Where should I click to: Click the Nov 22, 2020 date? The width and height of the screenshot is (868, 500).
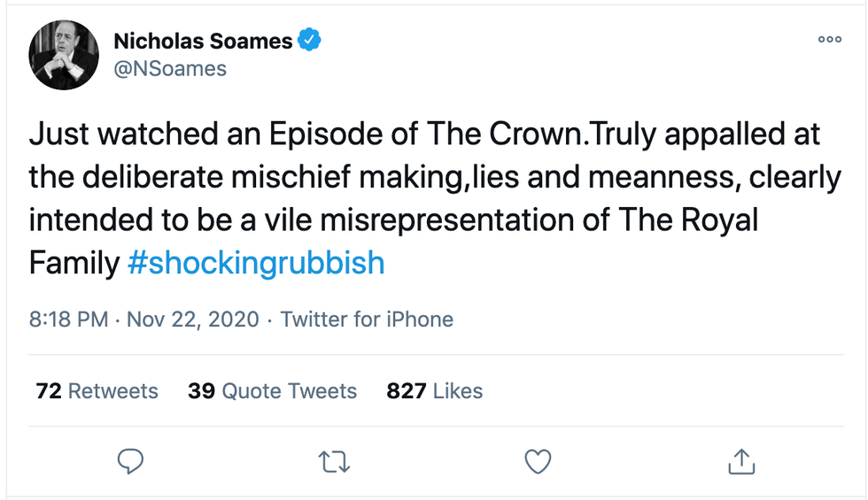[x=193, y=319]
